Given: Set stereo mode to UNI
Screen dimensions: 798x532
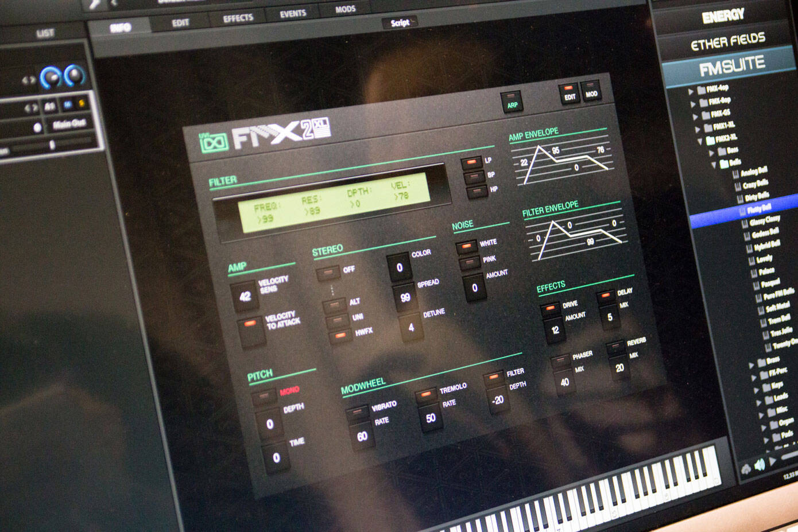Looking at the screenshot, I should (x=338, y=320).
